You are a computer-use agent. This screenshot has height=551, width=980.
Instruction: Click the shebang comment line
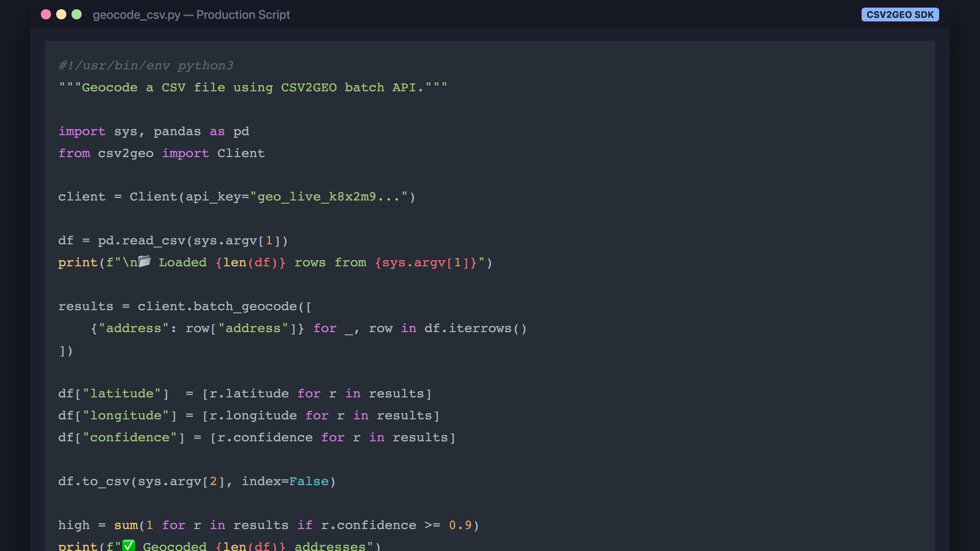146,65
